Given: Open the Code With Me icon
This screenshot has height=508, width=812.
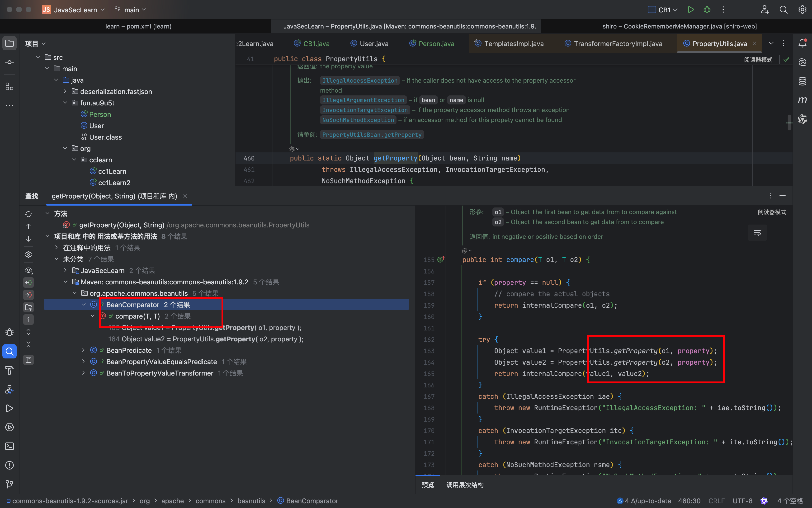Looking at the screenshot, I should [x=765, y=10].
